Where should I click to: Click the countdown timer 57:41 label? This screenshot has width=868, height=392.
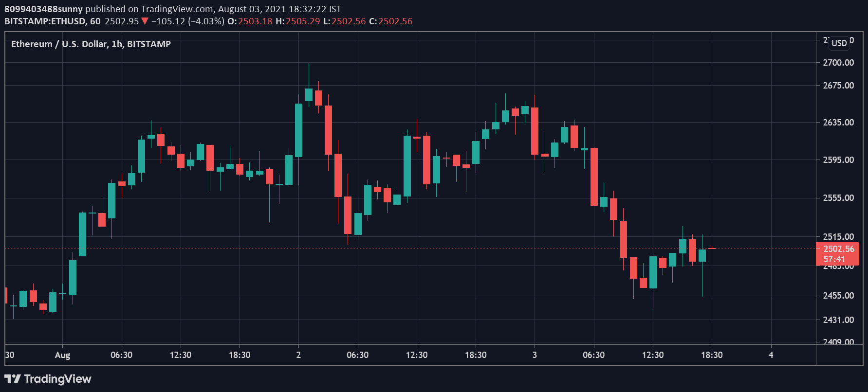pyautogui.click(x=834, y=259)
